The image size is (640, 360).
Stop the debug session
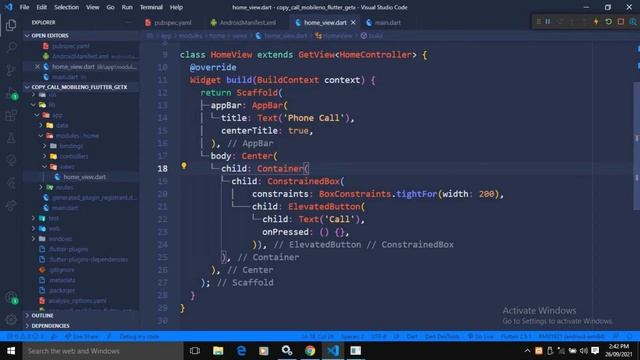[x=620, y=22]
